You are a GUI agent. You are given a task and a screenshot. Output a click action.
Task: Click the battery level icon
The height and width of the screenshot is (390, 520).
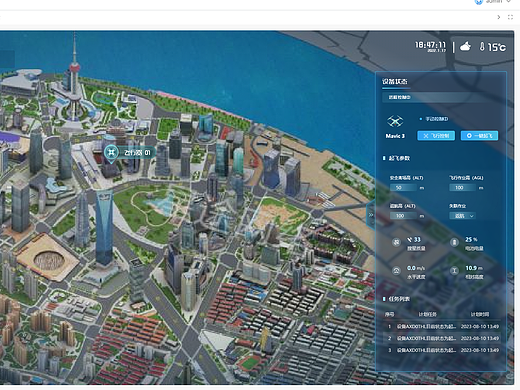454,242
